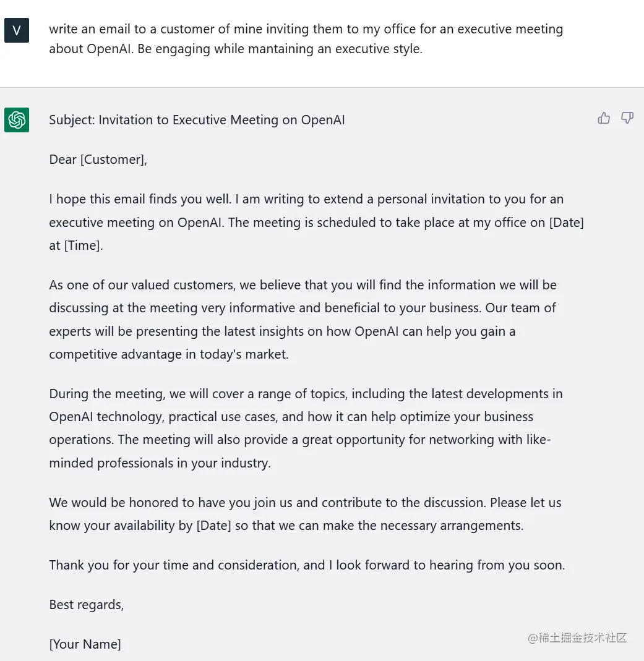
Task: Click the 'During the meeting' paragraph
Action: (306, 428)
